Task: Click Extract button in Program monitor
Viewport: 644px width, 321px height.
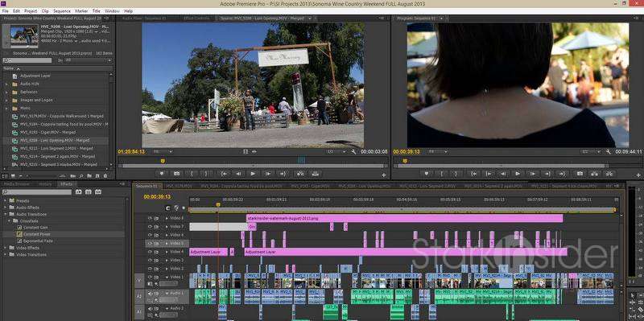Action: (609, 174)
